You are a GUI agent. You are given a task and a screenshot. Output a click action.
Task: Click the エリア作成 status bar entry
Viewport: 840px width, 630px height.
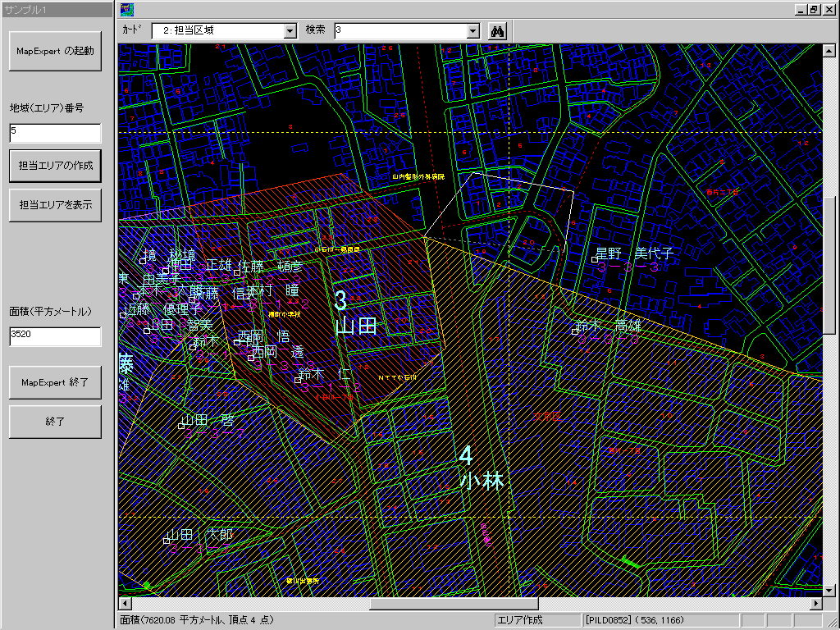[537, 620]
